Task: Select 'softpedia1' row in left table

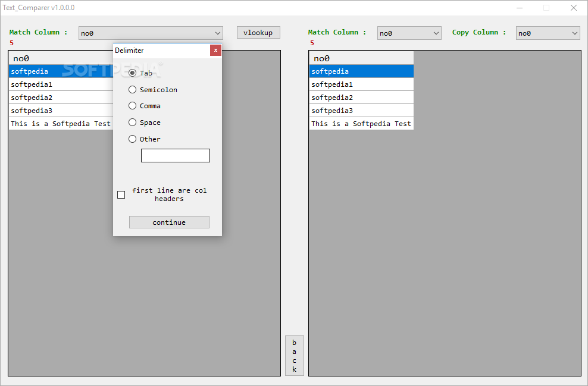Action: 61,84
